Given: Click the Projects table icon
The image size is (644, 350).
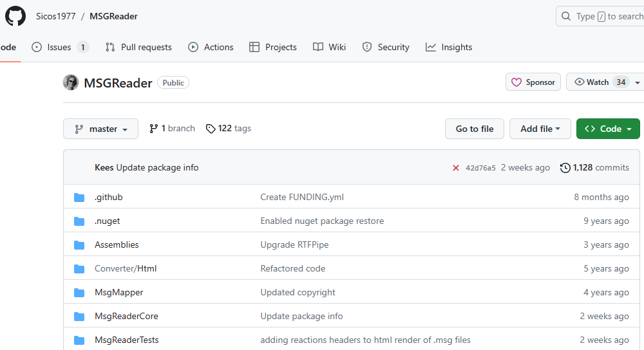Looking at the screenshot, I should click(254, 47).
